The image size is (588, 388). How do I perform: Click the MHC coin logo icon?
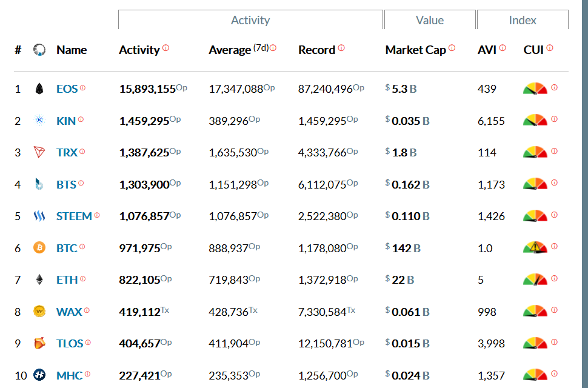click(39, 375)
